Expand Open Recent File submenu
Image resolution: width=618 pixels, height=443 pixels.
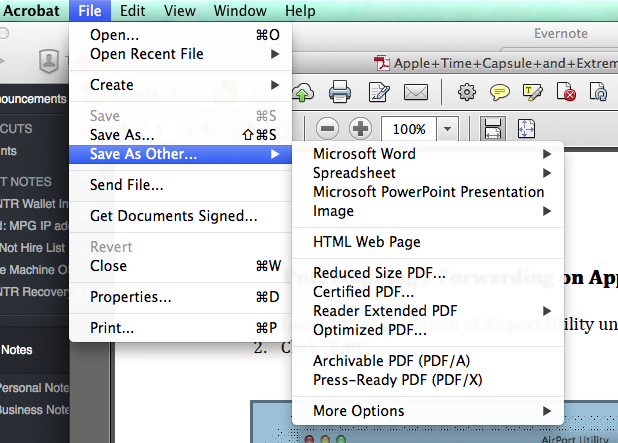tap(181, 54)
